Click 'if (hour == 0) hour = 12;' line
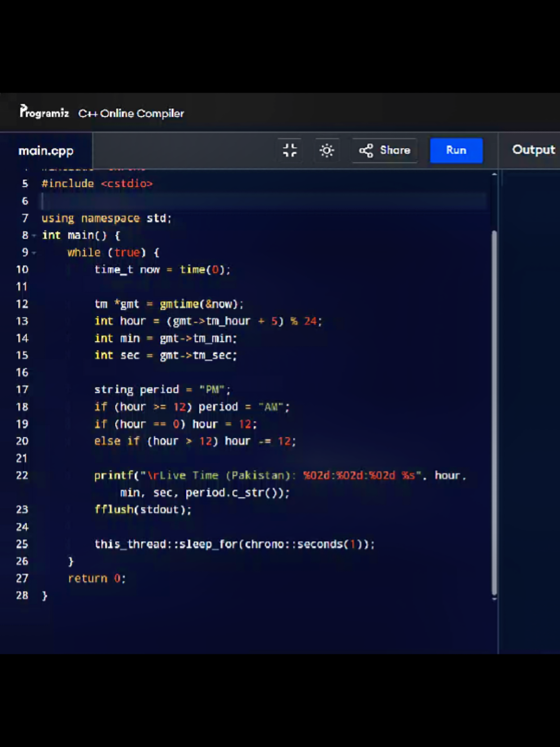Image resolution: width=560 pixels, height=747 pixels. pos(175,424)
